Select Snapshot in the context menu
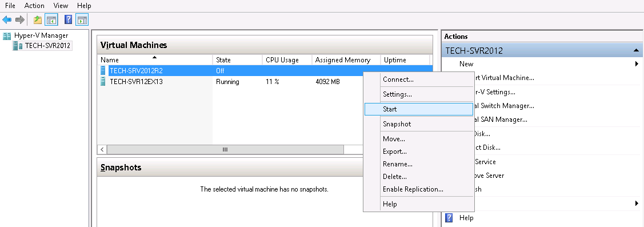 click(x=418, y=124)
